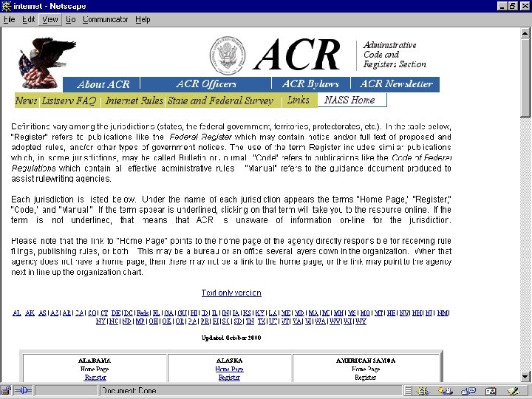Go to the About ACR page
This screenshot has width=532, height=399.
(x=103, y=84)
